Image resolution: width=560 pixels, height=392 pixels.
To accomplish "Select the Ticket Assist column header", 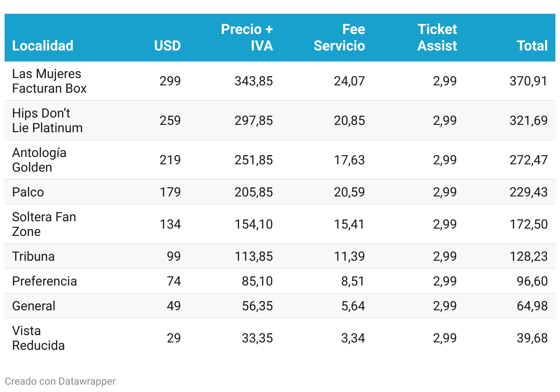I will 437,37.
